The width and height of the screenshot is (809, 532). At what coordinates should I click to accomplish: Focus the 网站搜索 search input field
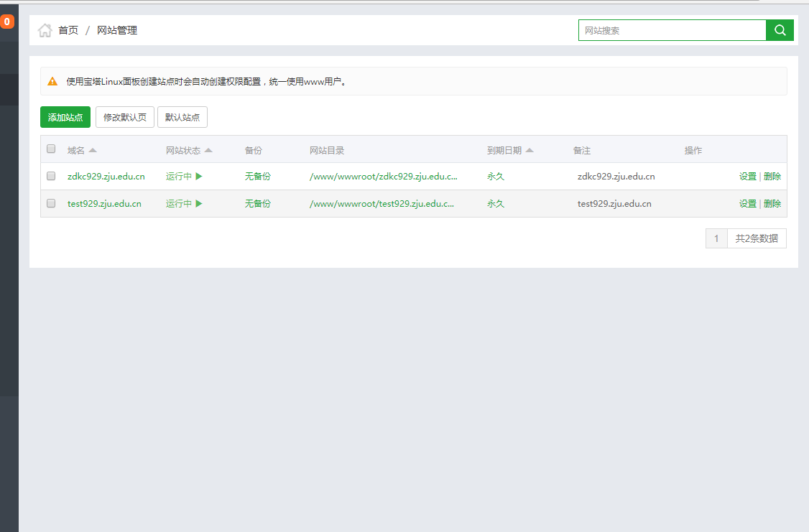[x=672, y=30]
